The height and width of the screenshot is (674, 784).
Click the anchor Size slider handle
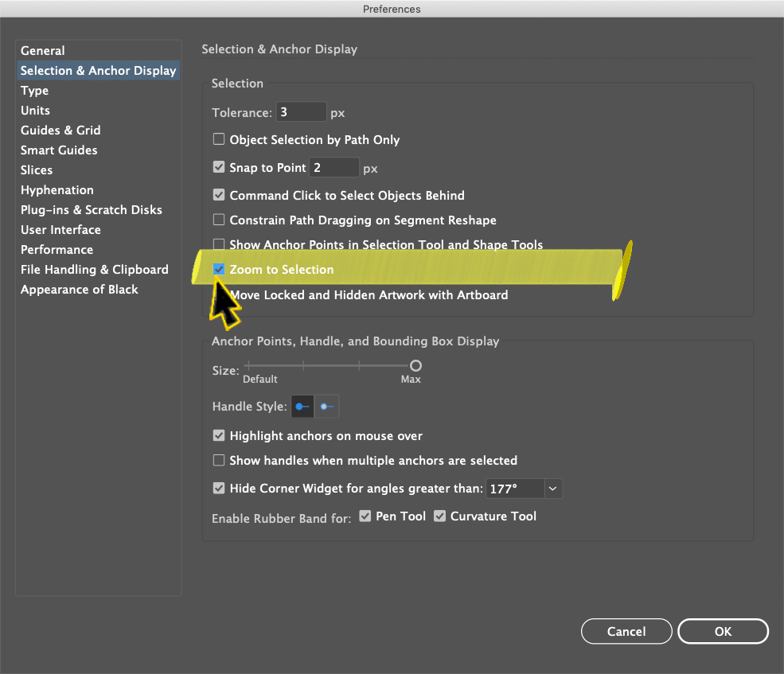pos(414,365)
